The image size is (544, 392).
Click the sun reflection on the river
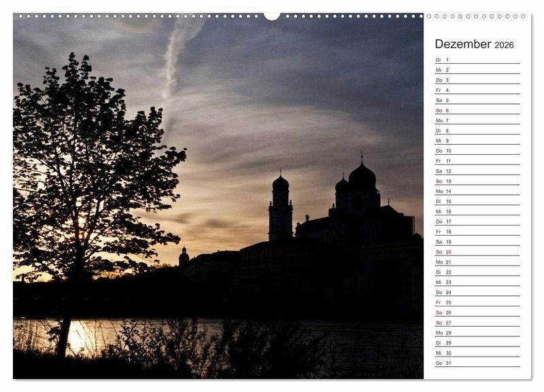pyautogui.click(x=80, y=335)
